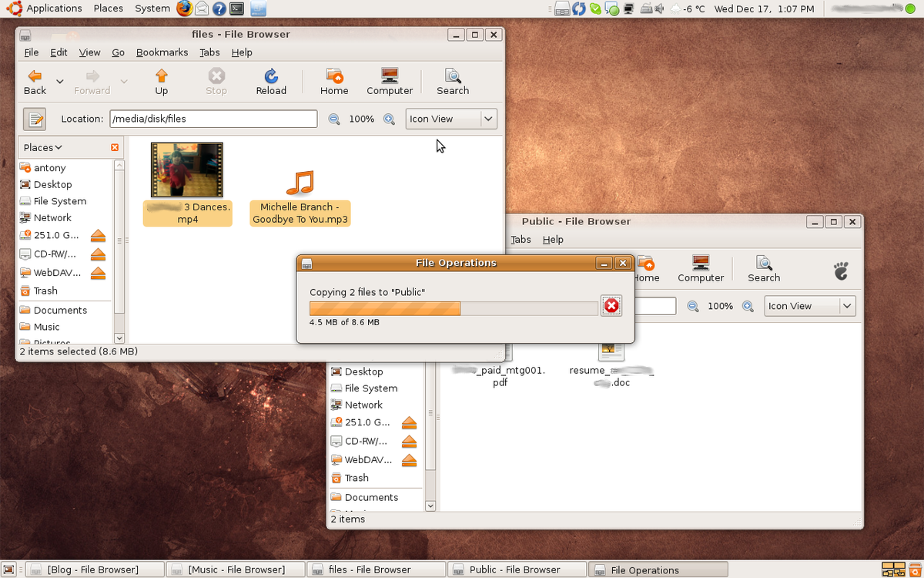
Task: Click the GNOME foot throbber icon
Action: tap(839, 270)
